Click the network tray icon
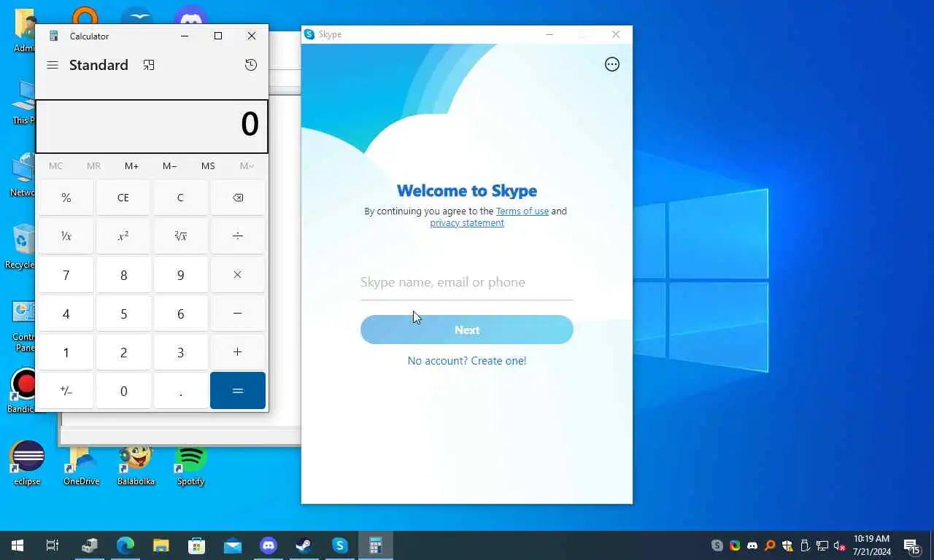The image size is (934, 560). [822, 545]
